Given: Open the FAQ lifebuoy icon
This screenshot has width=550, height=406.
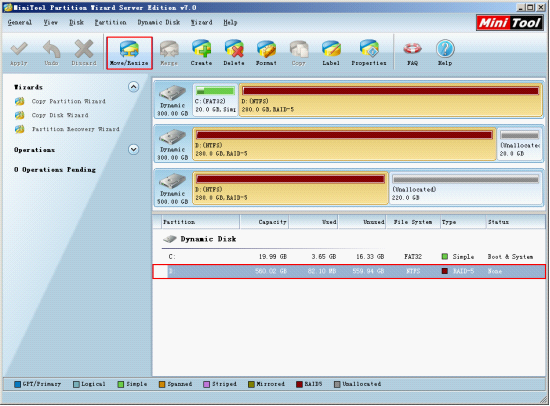Looking at the screenshot, I should pos(412,49).
